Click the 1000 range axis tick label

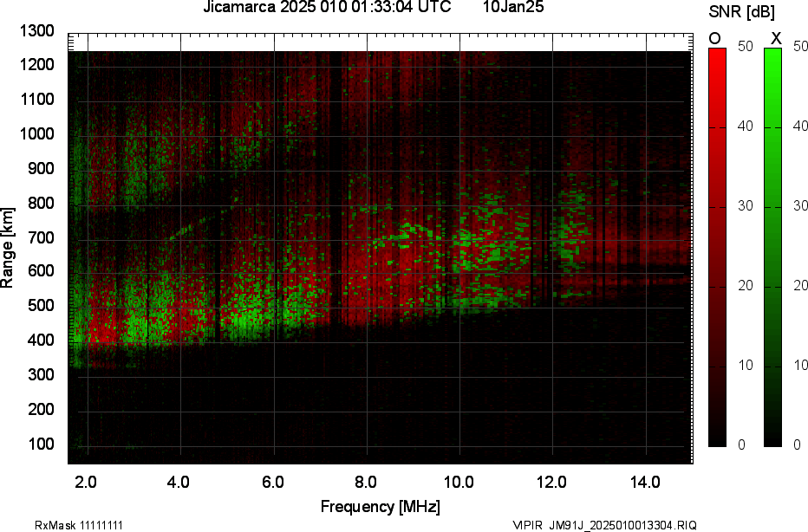pos(37,134)
